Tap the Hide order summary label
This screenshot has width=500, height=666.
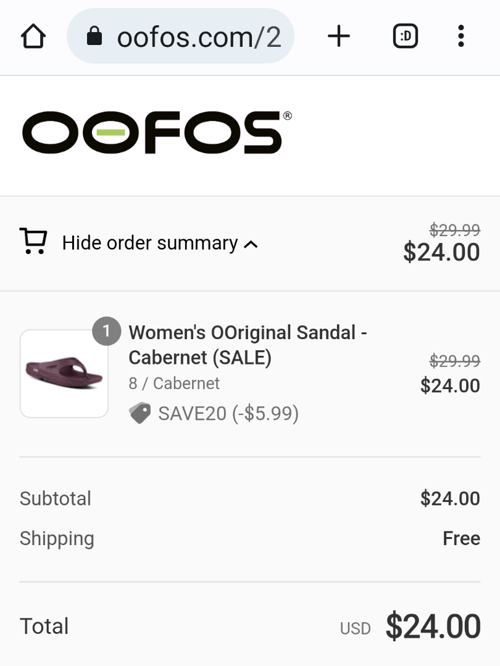pyautogui.click(x=150, y=243)
